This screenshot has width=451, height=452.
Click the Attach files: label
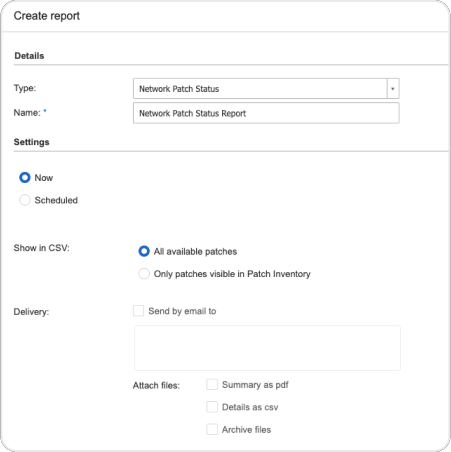pos(156,386)
